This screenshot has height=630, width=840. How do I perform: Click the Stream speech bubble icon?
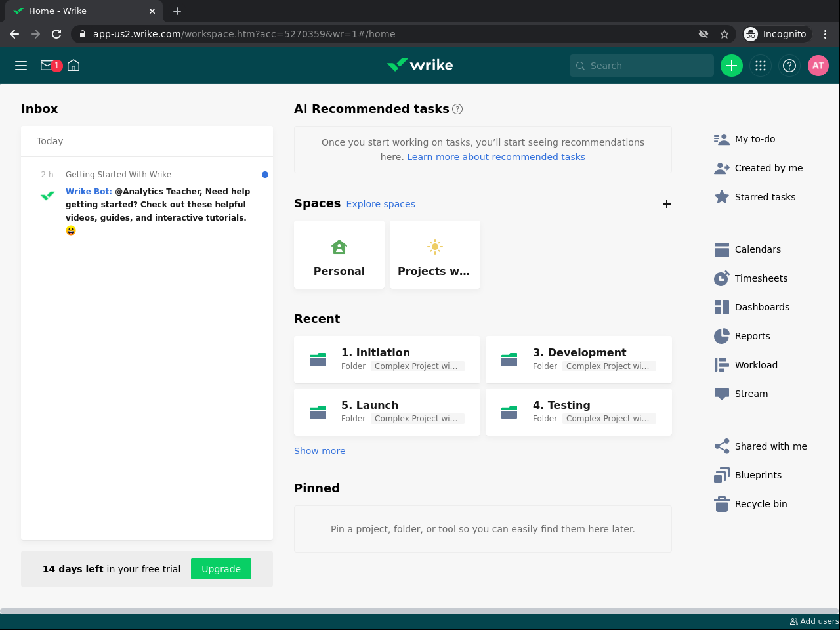(722, 394)
